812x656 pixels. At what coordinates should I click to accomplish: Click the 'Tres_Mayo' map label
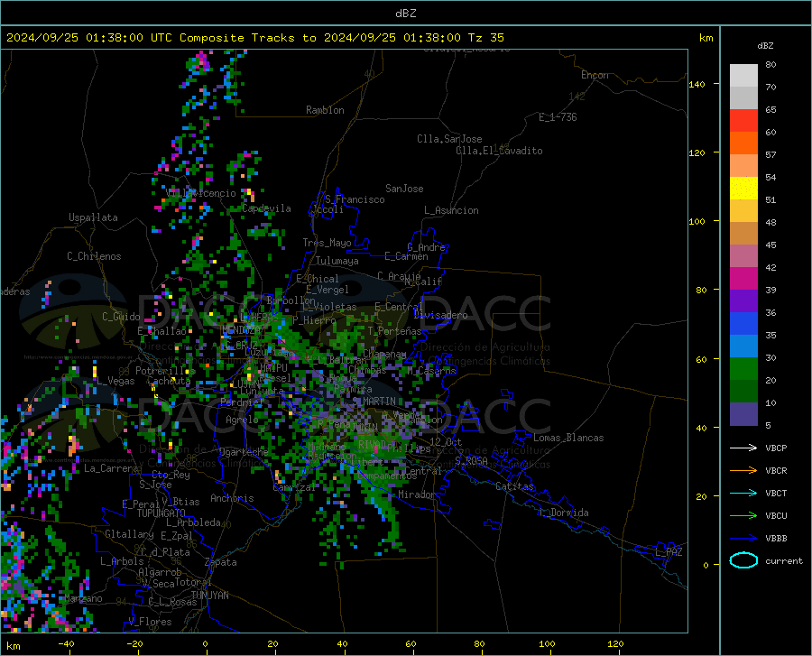[327, 243]
